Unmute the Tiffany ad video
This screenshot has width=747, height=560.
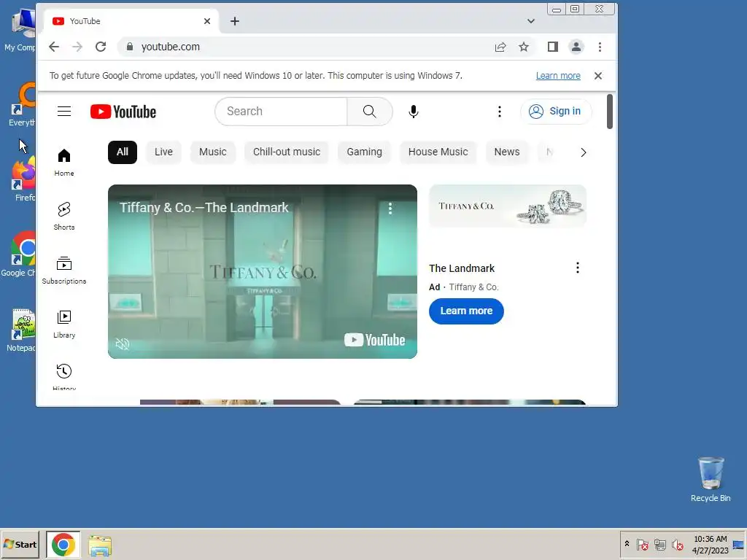[x=123, y=344]
